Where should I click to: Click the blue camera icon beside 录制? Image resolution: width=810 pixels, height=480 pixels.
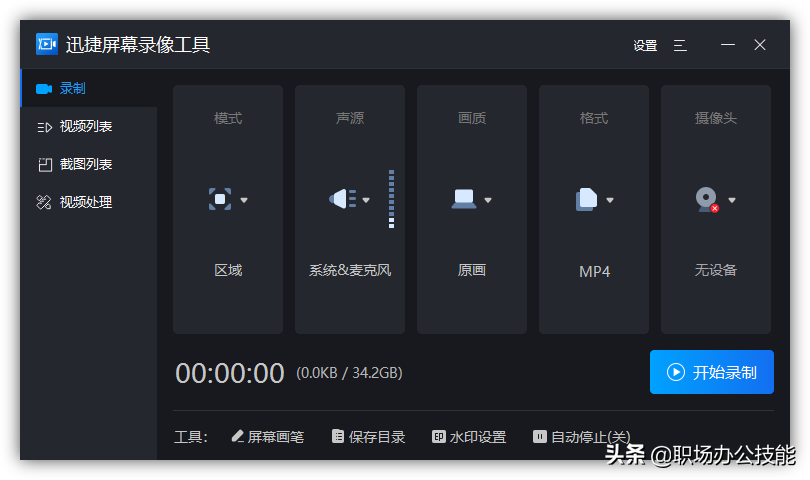(44, 89)
